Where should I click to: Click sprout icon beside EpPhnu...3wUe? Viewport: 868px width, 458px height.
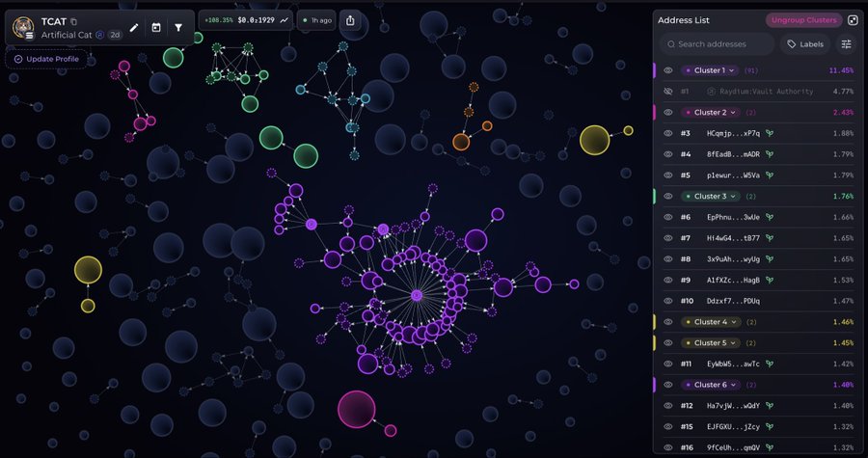pos(769,217)
